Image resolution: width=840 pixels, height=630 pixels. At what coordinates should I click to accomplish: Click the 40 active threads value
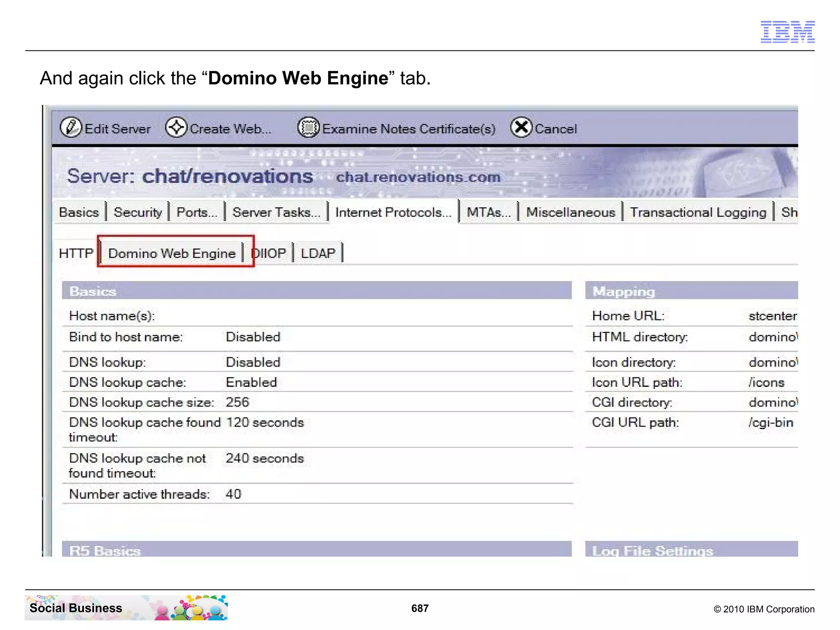(233, 494)
